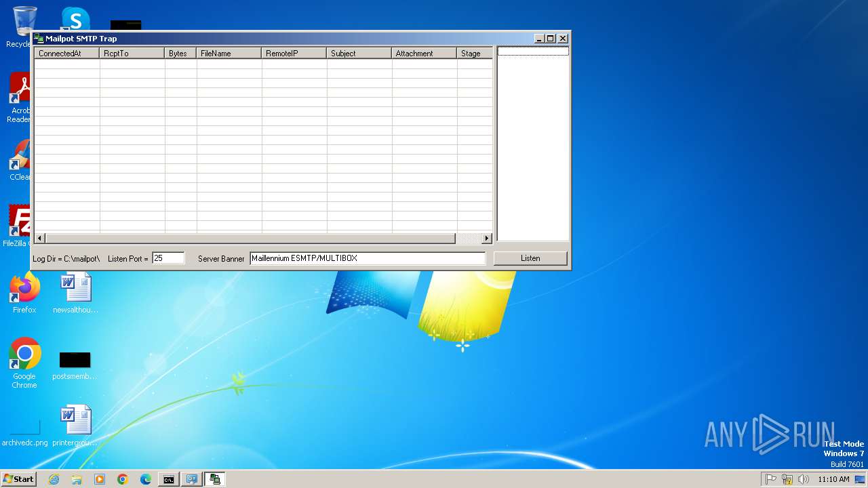Open the Google Chrome desktop shortcut
This screenshot has height=488, width=868.
24,363
